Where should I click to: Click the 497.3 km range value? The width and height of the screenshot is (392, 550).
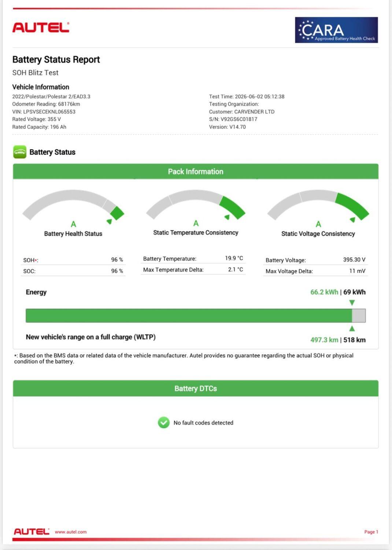pos(324,340)
